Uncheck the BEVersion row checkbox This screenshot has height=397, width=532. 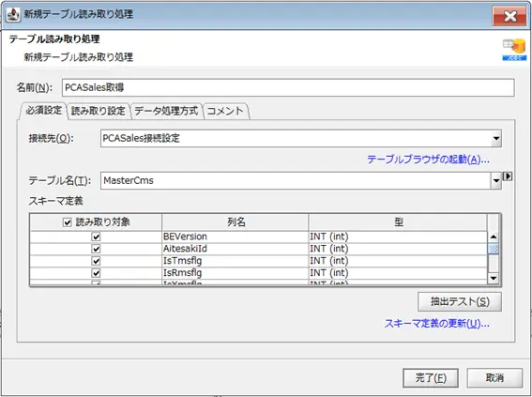click(x=96, y=237)
